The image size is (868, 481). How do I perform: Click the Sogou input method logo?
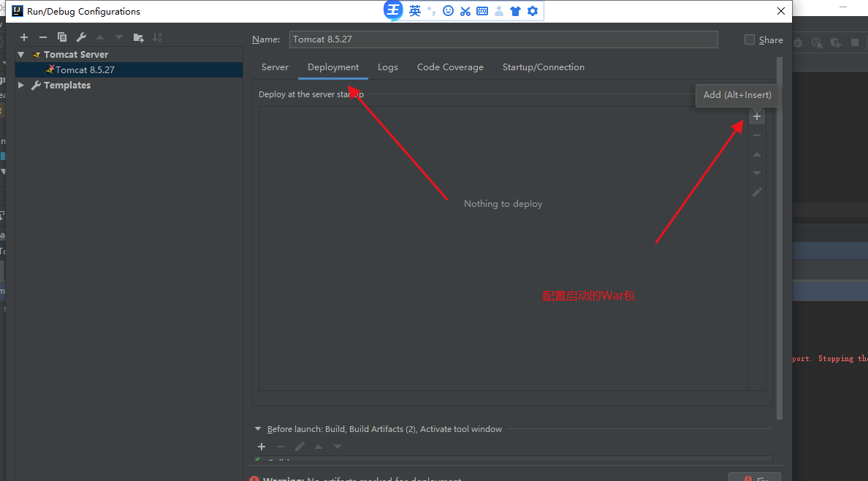394,10
